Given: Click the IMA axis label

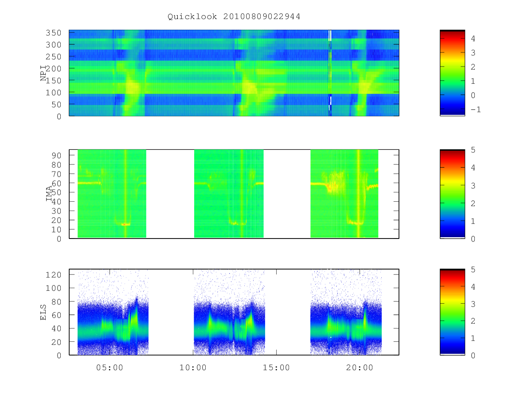Looking at the screenshot, I should (49, 194).
